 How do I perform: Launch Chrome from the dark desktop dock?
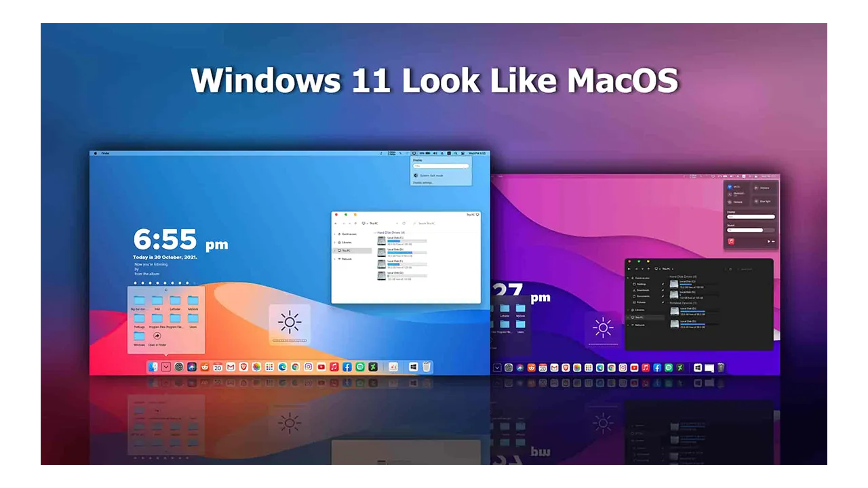pos(611,367)
